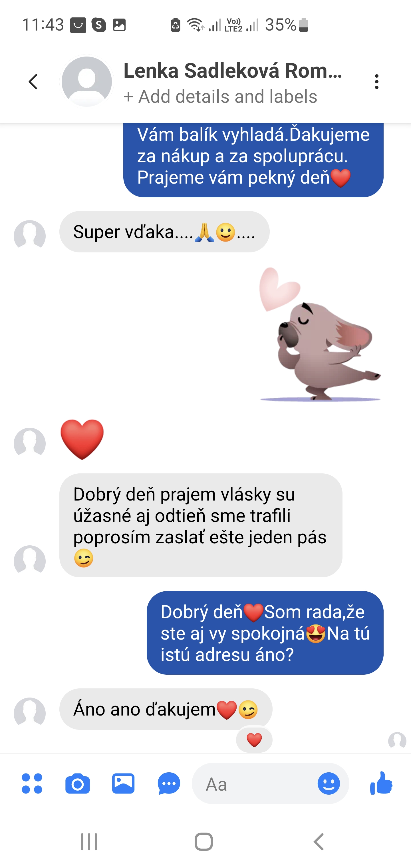Open the emoji picker in message field
This screenshot has height=868, width=411.
tap(329, 783)
